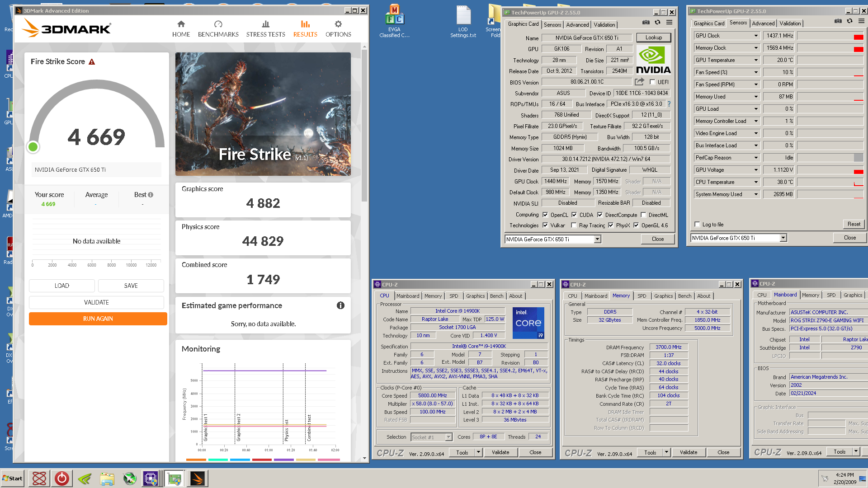Click the Fire Strike score warning icon

(x=92, y=62)
